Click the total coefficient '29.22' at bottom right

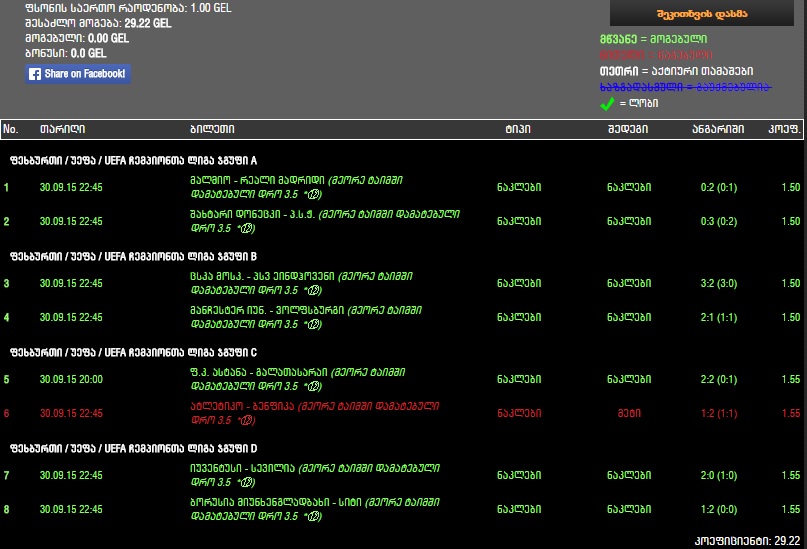[787, 541]
